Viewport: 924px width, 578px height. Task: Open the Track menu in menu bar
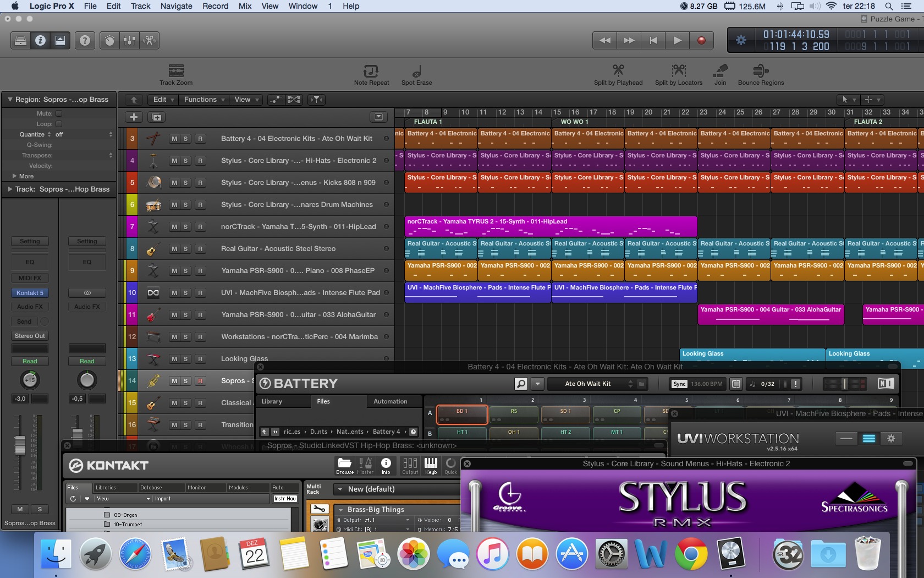[x=140, y=6]
